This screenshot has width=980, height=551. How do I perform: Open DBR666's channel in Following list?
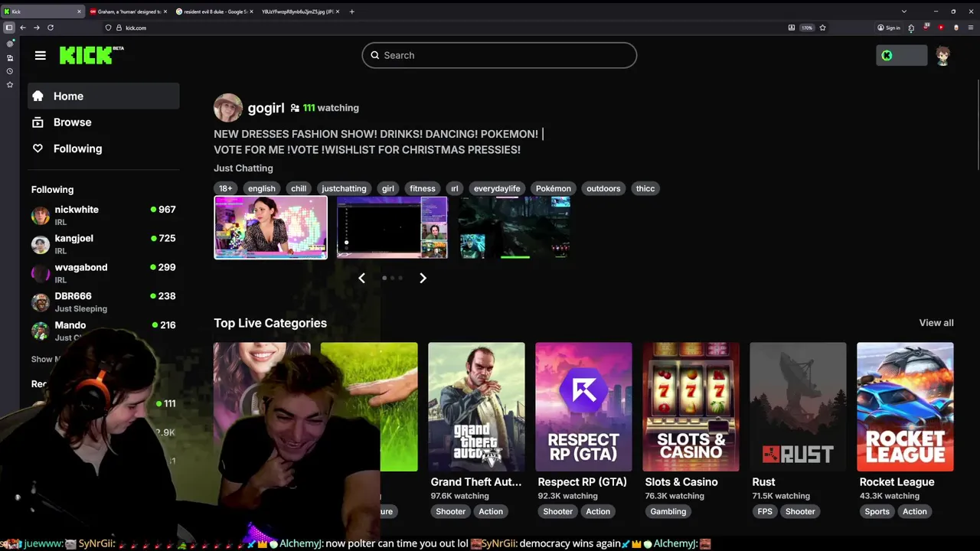point(103,302)
